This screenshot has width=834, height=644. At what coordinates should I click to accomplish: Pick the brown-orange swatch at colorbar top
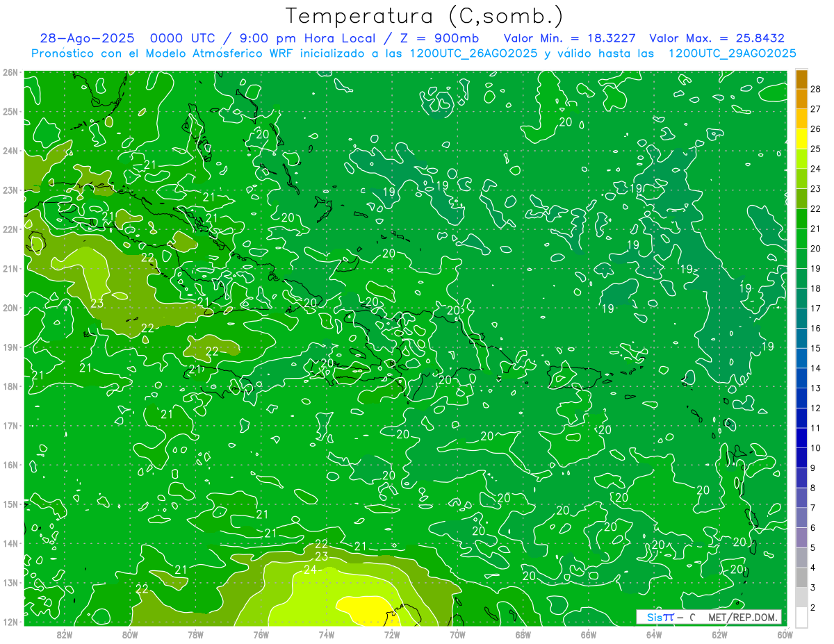[x=801, y=79]
